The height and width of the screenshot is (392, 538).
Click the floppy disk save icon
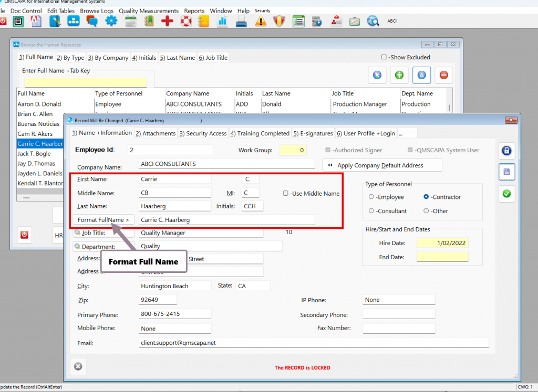pyautogui.click(x=506, y=172)
